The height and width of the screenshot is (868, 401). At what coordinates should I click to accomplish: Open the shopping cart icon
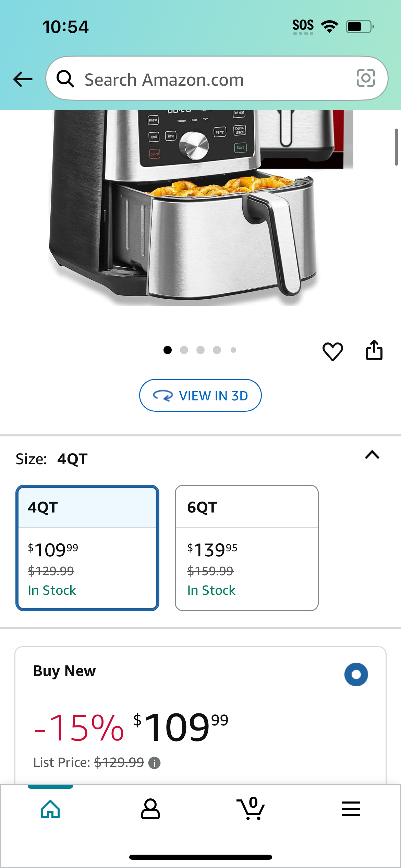pos(251,808)
